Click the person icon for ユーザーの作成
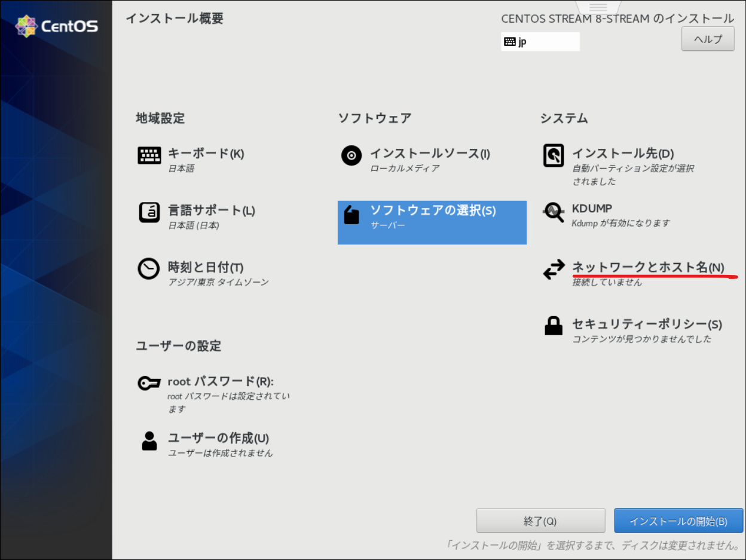746x560 pixels. pyautogui.click(x=149, y=440)
